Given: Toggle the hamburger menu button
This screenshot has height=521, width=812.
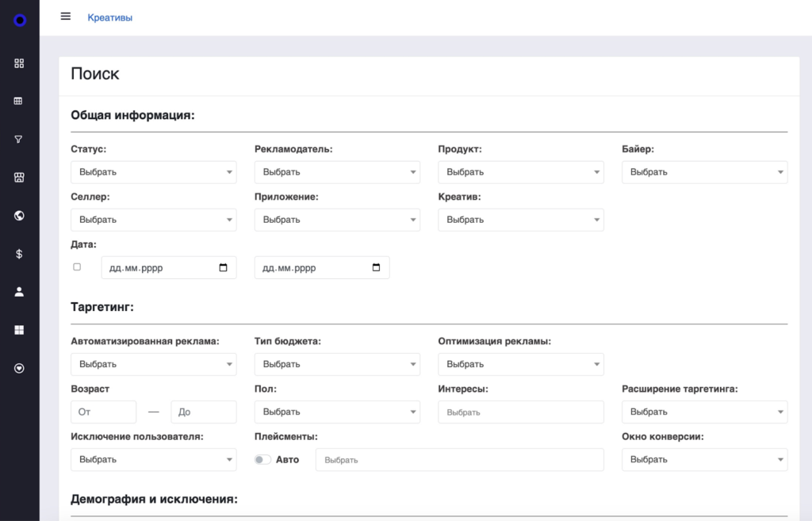Looking at the screenshot, I should (x=66, y=17).
